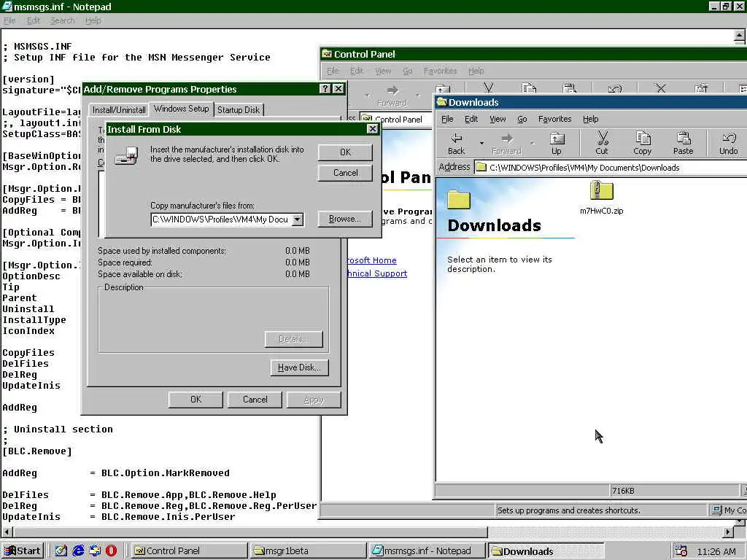Open the Start menu
Image resolution: width=747 pixels, height=560 pixels.
tap(23, 551)
